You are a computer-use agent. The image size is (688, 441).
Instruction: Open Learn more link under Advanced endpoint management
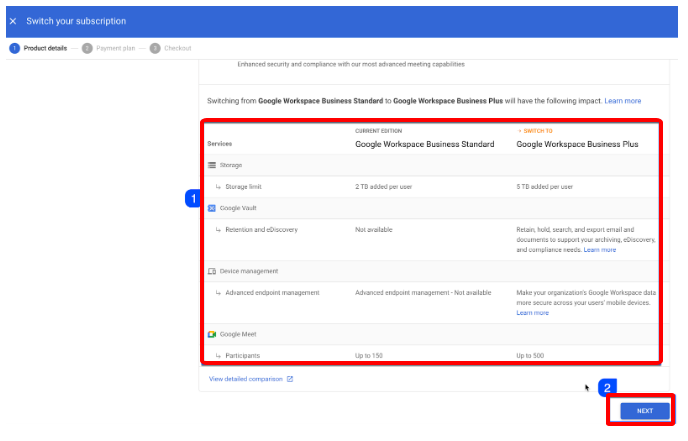point(532,313)
